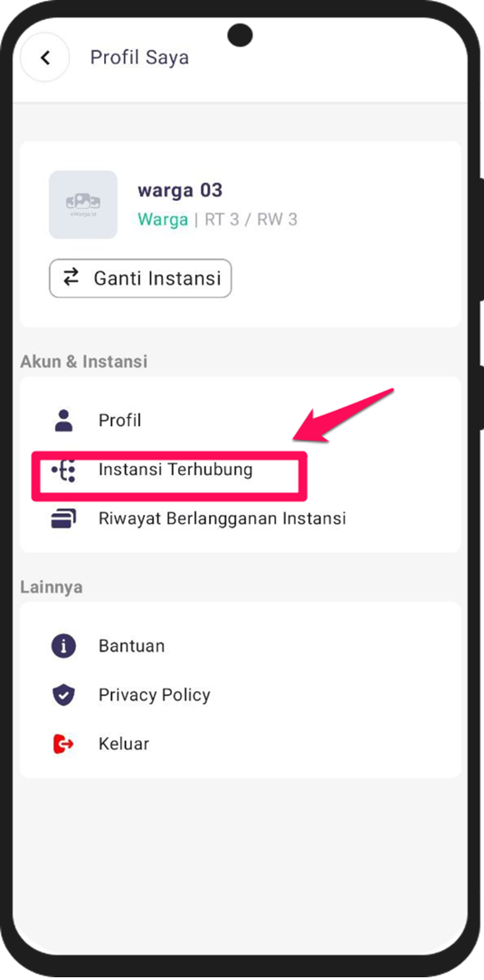Click the red Keluar logout icon
Viewport: 484px width, 980px height.
(x=63, y=744)
